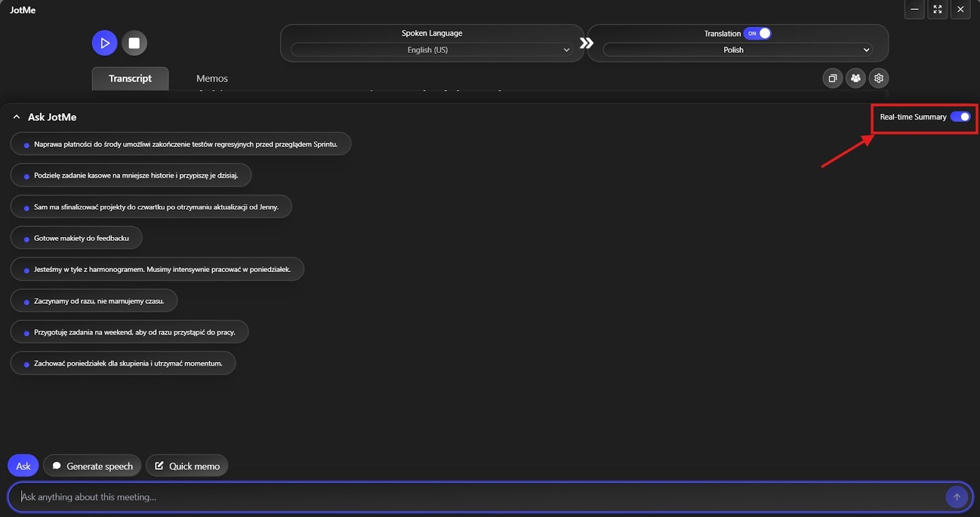Click the Generate speech button

click(92, 466)
